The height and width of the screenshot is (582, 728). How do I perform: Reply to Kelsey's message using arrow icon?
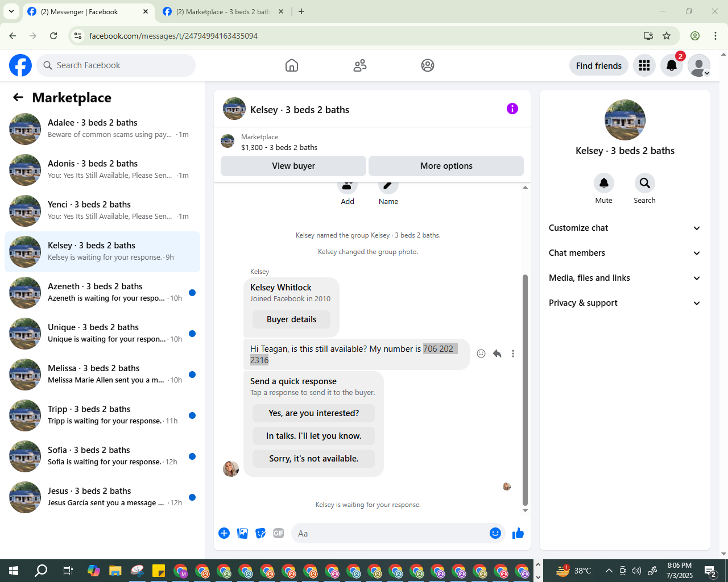497,354
